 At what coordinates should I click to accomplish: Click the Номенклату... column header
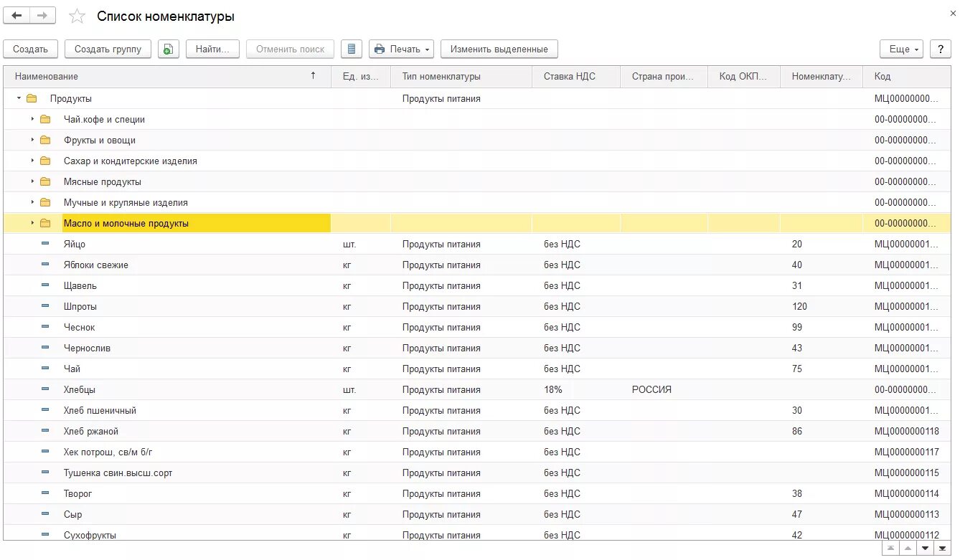tap(822, 76)
